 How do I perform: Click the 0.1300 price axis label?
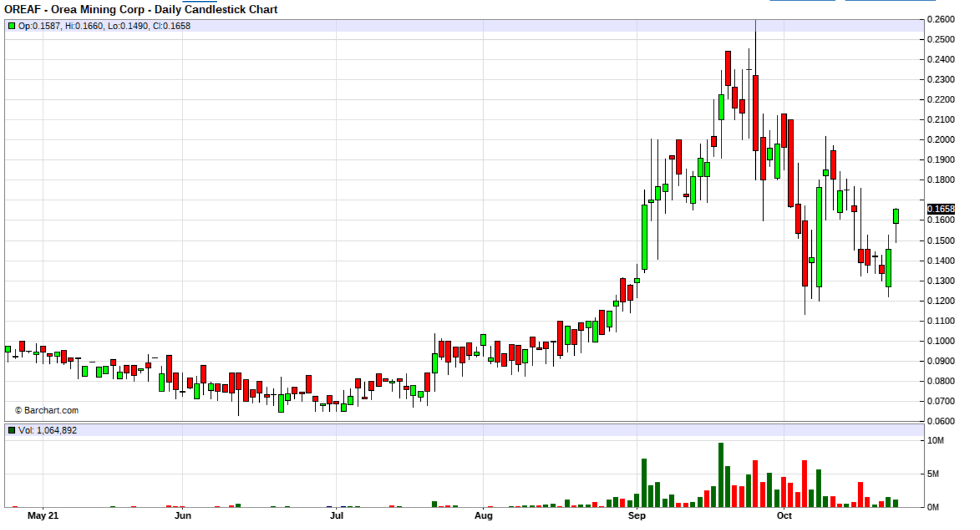pyautogui.click(x=941, y=281)
